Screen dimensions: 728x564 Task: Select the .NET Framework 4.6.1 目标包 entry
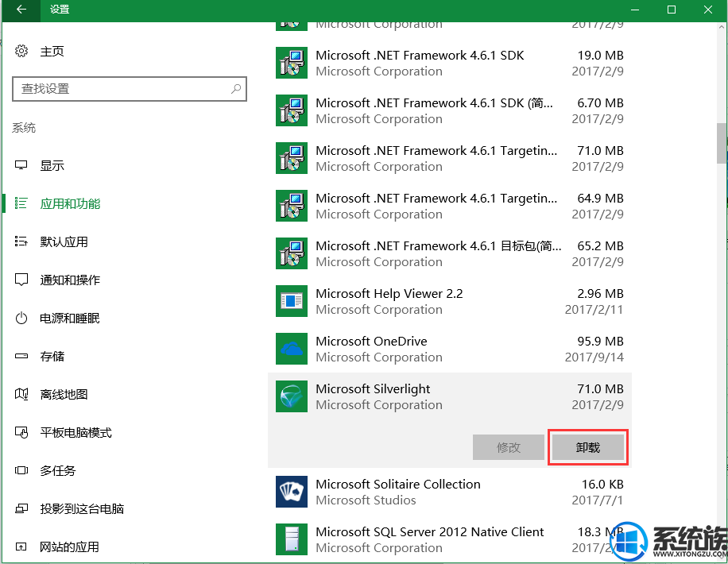pyautogui.click(x=449, y=253)
